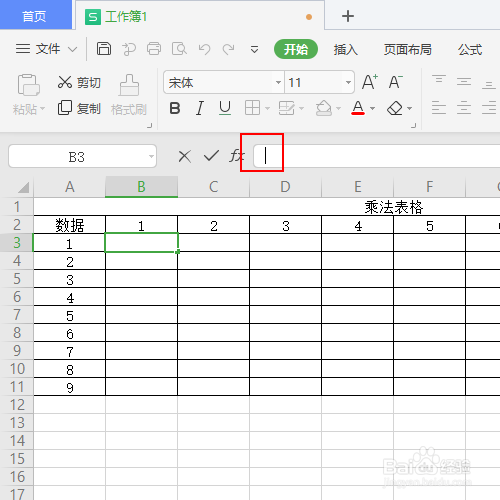Click the cell borders icon

(x=252, y=108)
